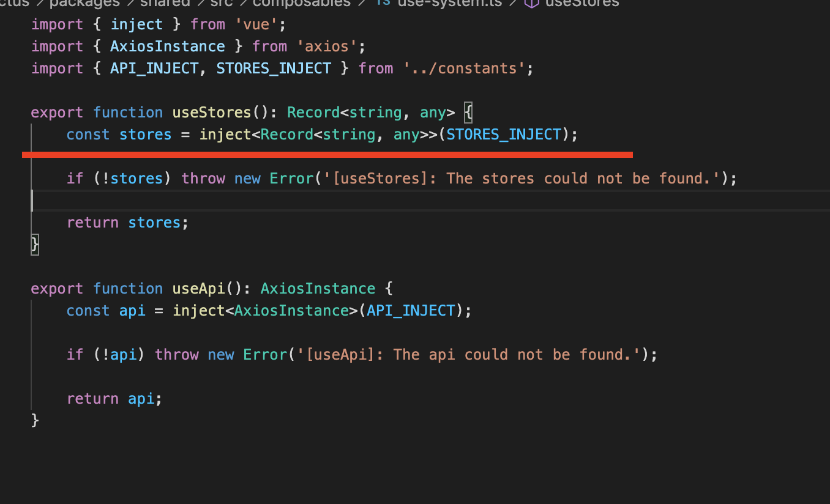Click useStores name in its function declaration
Viewport: 830px width, 504px height.
click(x=212, y=113)
